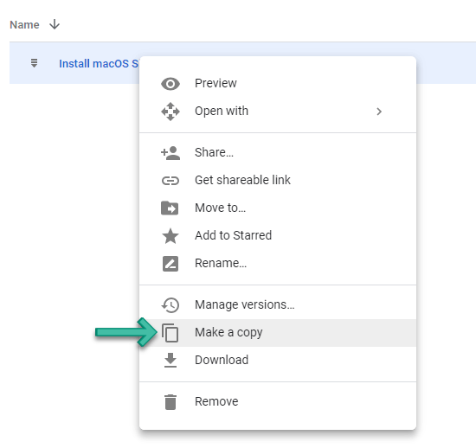Image resolution: width=476 pixels, height=448 pixels.
Task: Open the Install macOS file link
Action: click(x=99, y=64)
